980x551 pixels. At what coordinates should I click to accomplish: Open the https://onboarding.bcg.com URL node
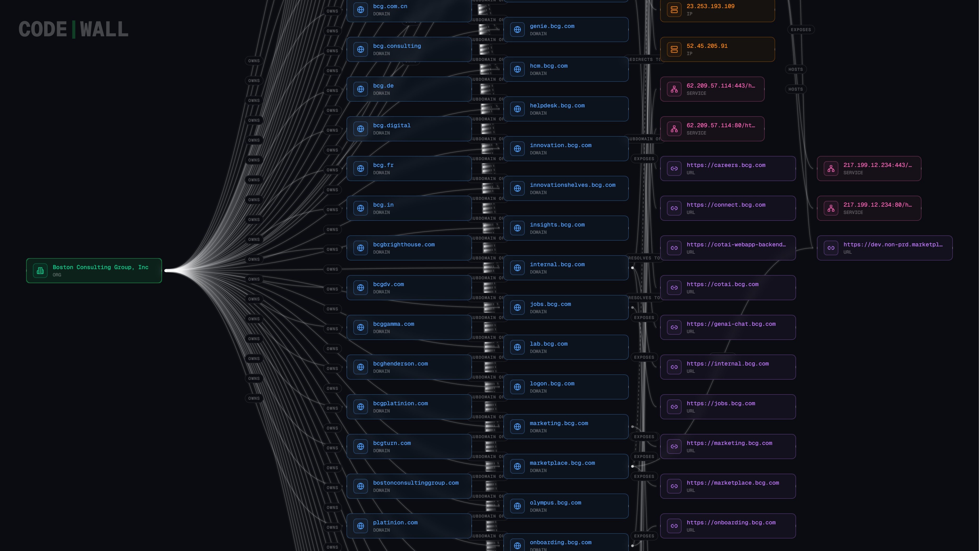[x=727, y=526]
